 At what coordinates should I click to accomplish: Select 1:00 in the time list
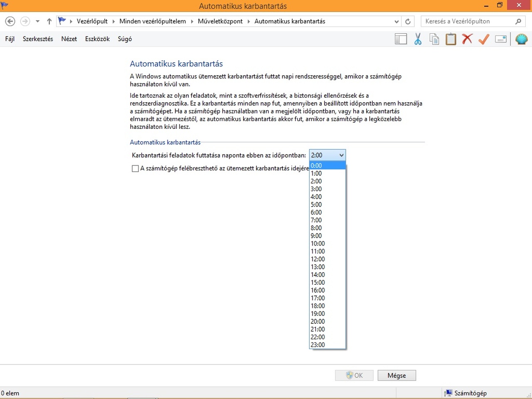coord(328,173)
